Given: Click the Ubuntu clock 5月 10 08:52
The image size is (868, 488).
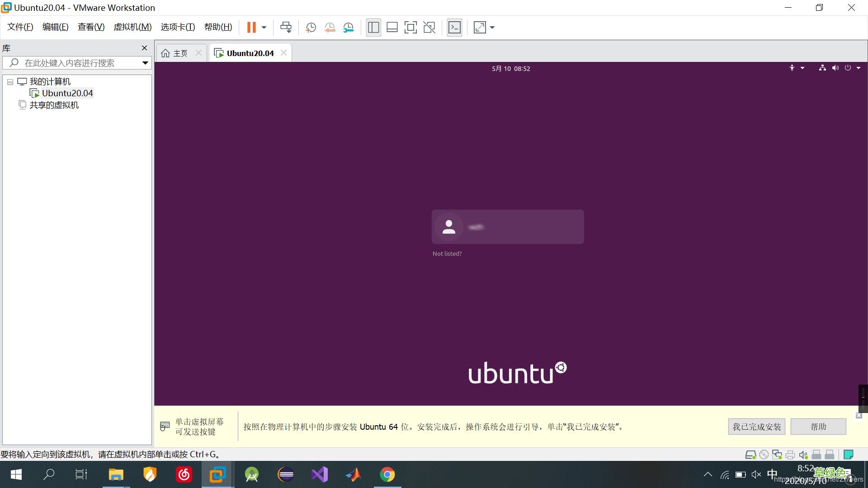Looking at the screenshot, I should 511,69.
